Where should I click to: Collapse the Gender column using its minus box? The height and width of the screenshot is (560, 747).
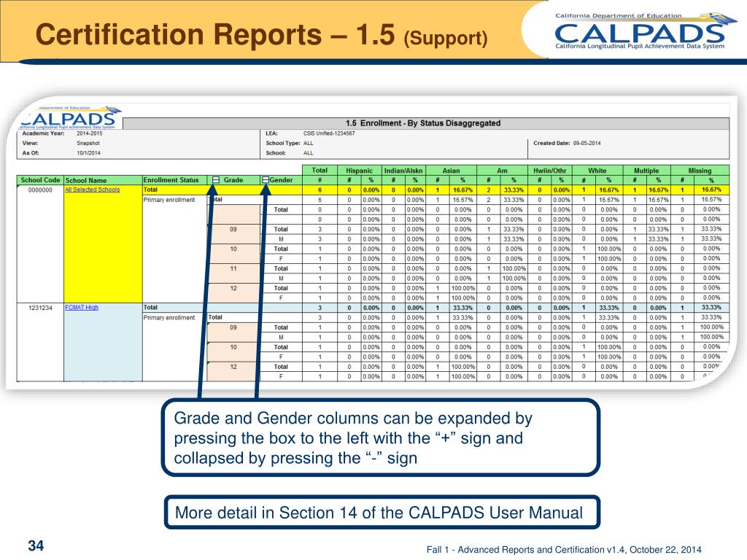tap(266, 180)
